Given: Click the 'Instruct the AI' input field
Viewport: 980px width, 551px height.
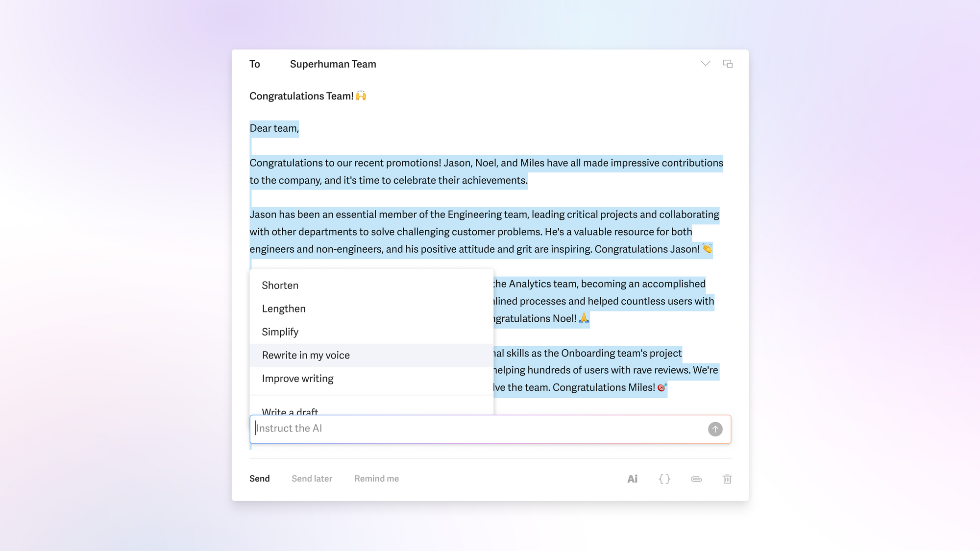Looking at the screenshot, I should pos(490,428).
